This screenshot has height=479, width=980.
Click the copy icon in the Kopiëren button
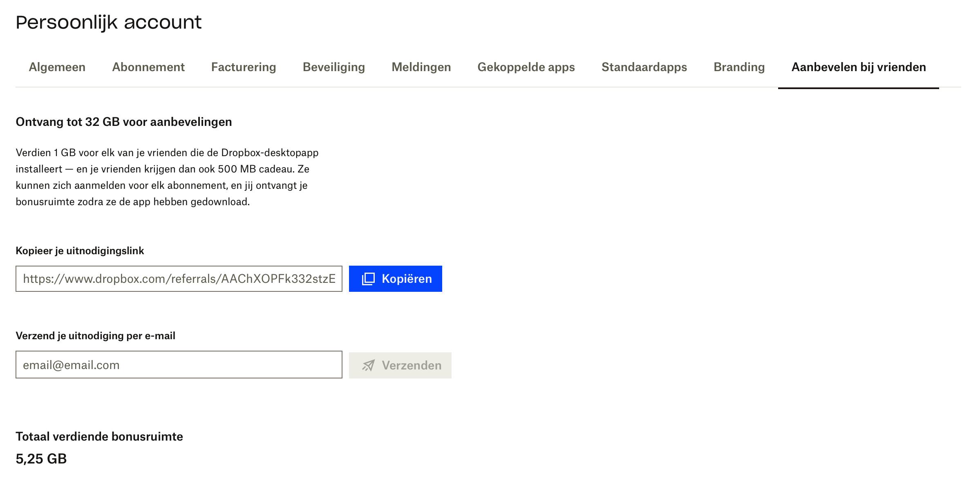point(368,279)
